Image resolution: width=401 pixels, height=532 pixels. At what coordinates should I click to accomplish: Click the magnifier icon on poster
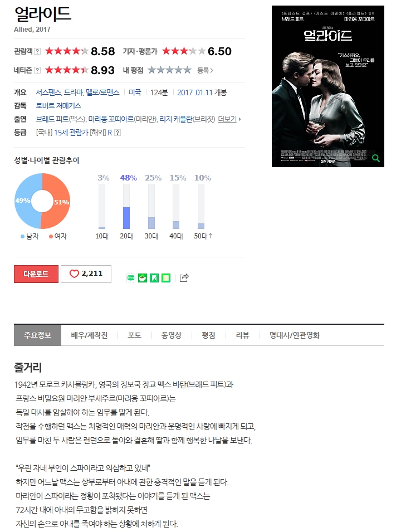click(376, 158)
